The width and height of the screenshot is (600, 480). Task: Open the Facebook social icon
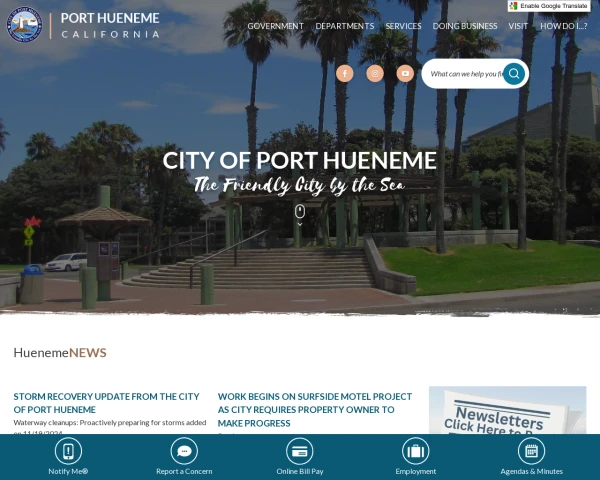point(344,73)
